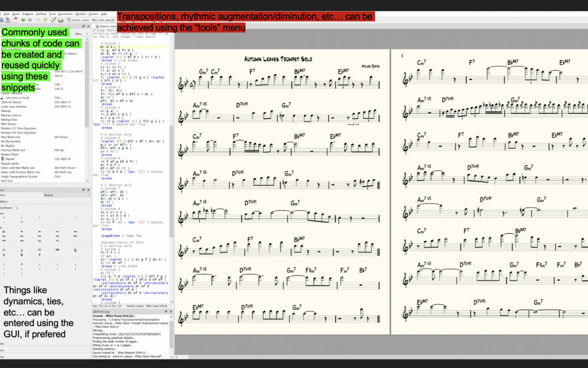Click the Undo toolbar icon
Viewport: 588px width, 368px height.
point(38,20)
